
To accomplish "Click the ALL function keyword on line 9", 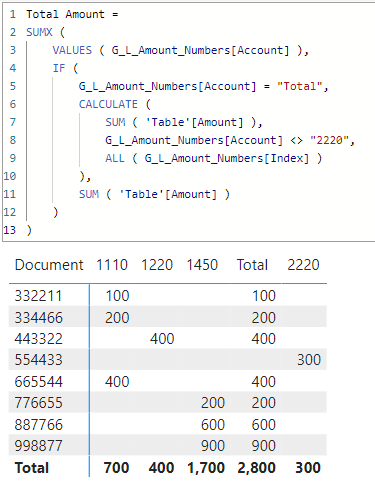I will coord(115,158).
